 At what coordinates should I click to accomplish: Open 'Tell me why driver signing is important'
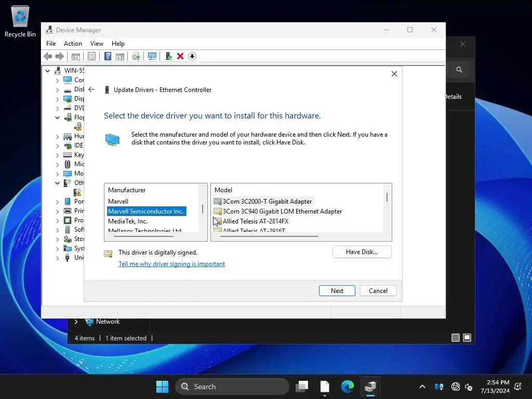[171, 264]
